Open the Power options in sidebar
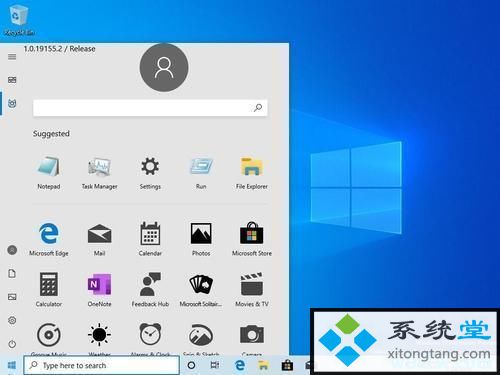 pyautogui.click(x=12, y=343)
